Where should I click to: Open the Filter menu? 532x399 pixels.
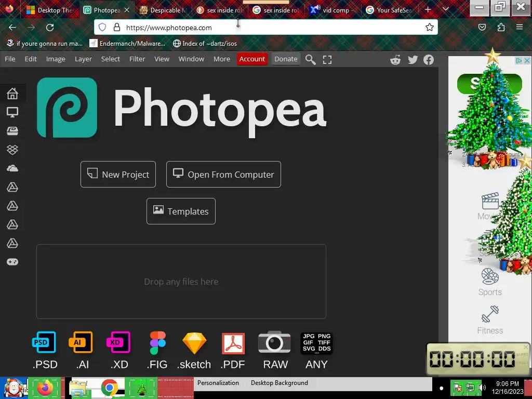tap(137, 59)
